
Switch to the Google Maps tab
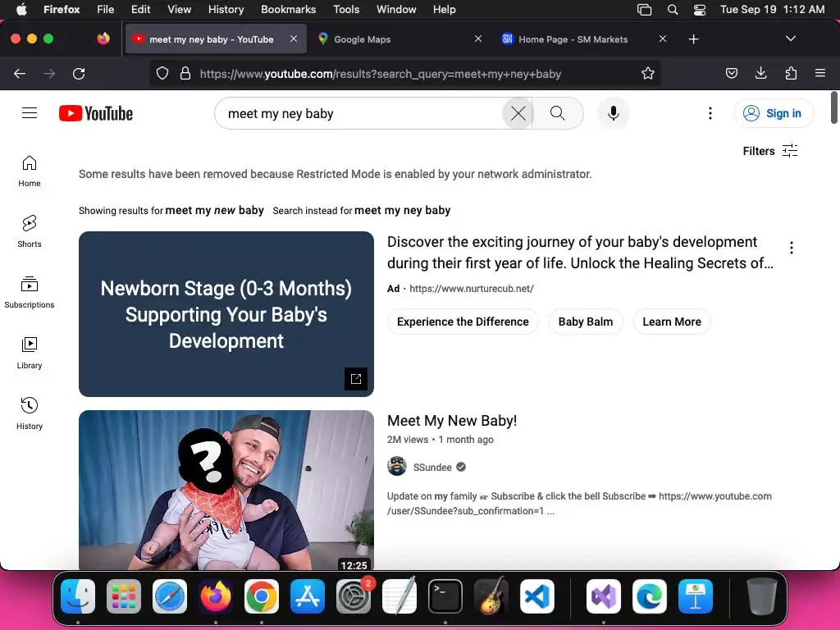coord(399,39)
